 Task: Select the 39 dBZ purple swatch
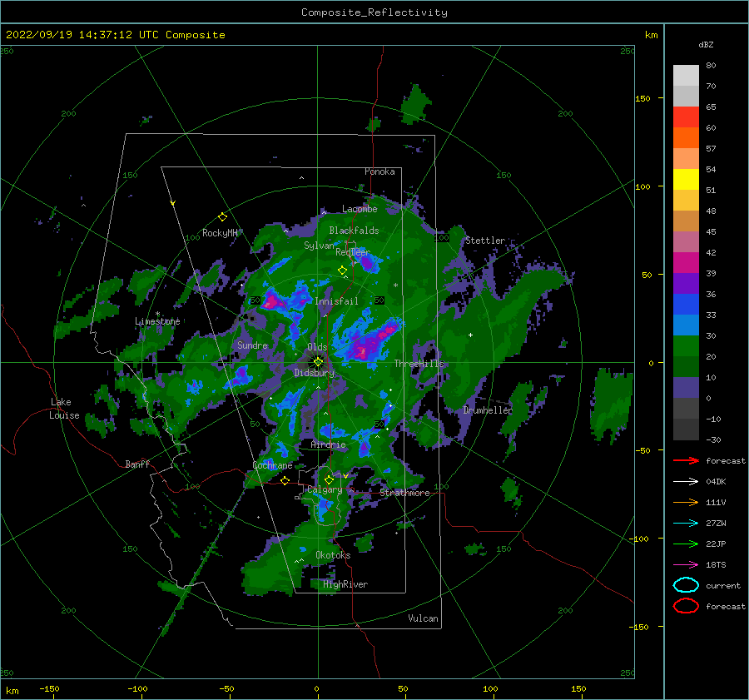[x=686, y=283]
